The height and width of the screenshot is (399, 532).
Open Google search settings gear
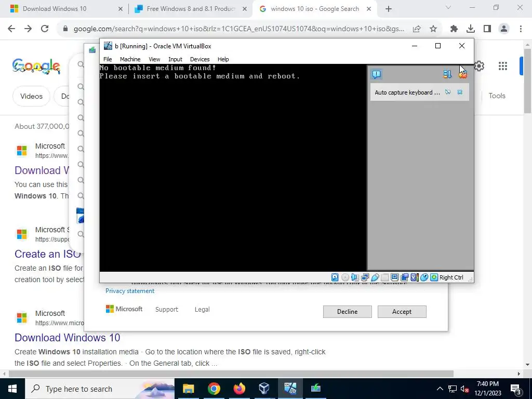[x=479, y=66]
